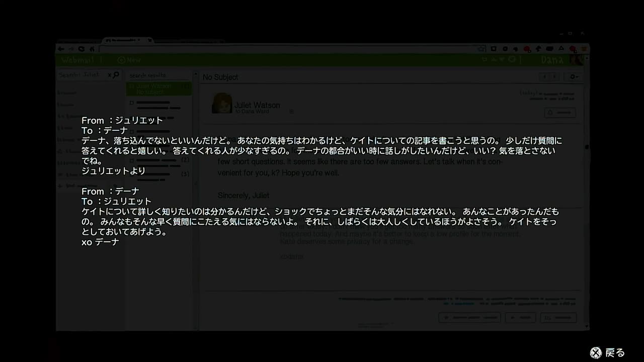The width and height of the screenshot is (644, 362).
Task: Click the browser back arrow in webmail window
Action: coord(61,49)
